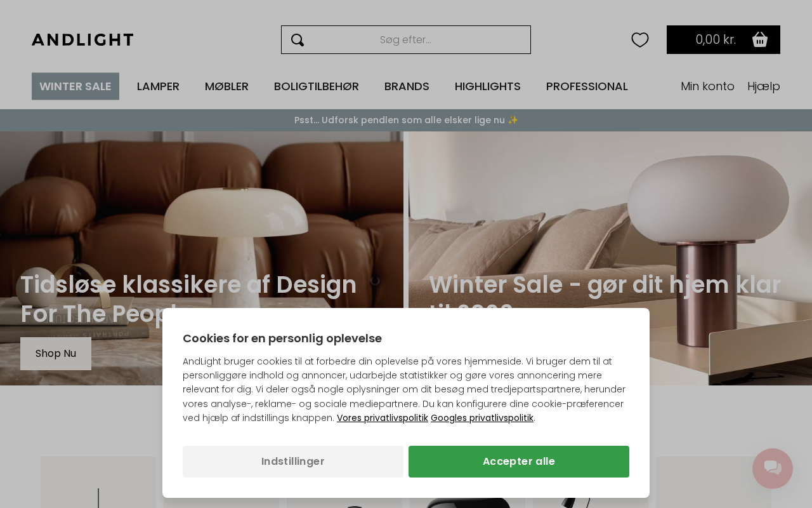
Task: Click the Shop Nu banner button
Action: tap(56, 354)
